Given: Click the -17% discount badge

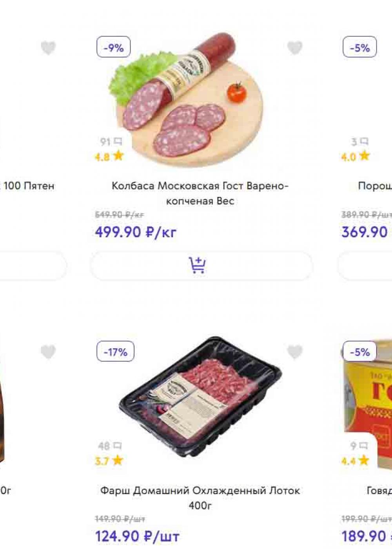Looking at the screenshot, I should [115, 351].
